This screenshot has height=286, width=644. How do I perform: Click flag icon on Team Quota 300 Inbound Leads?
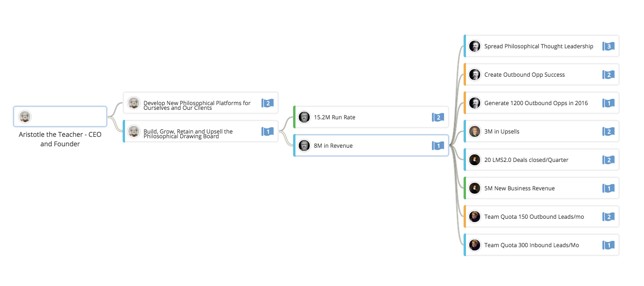coord(608,245)
